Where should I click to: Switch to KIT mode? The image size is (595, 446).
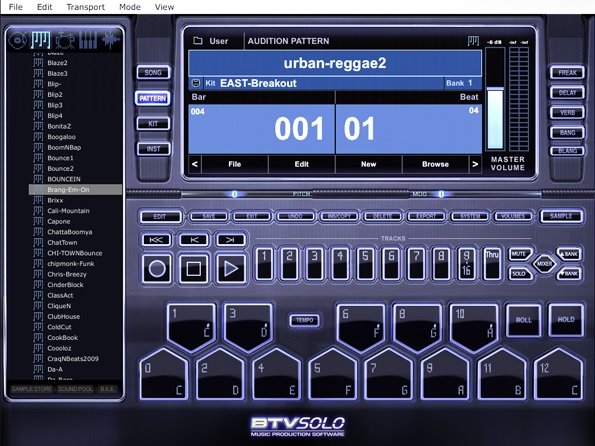click(153, 124)
